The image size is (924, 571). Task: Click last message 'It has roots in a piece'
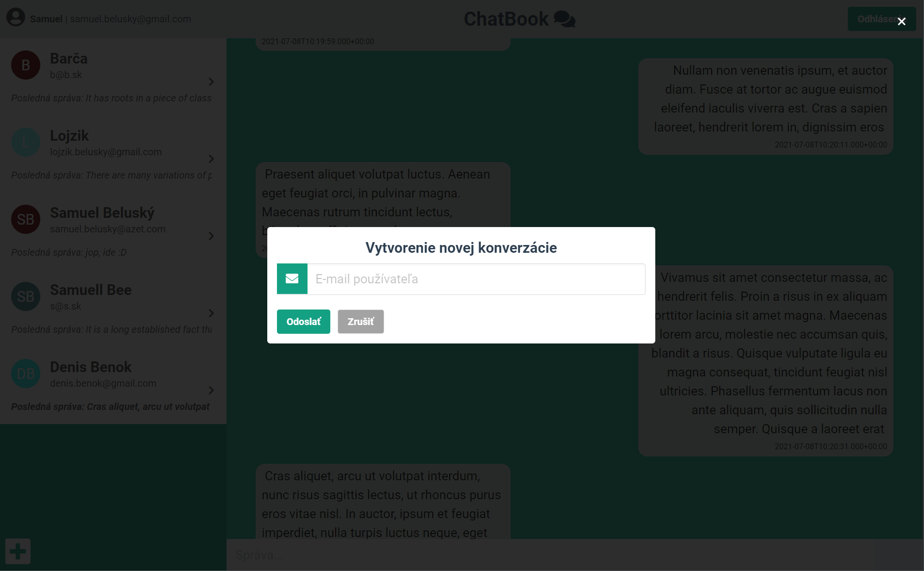coord(112,98)
